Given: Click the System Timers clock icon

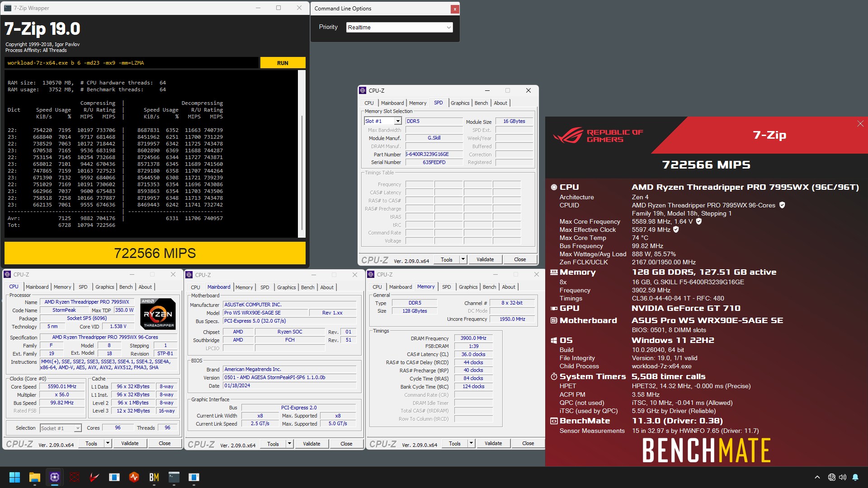Looking at the screenshot, I should pyautogui.click(x=554, y=376).
